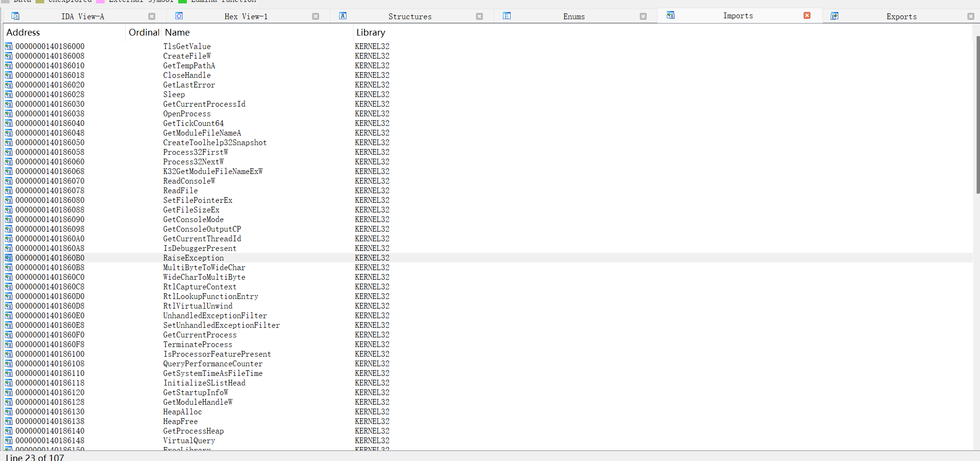
Task: Select the CreateToolhelp32Snapshot import entry
Action: point(215,143)
